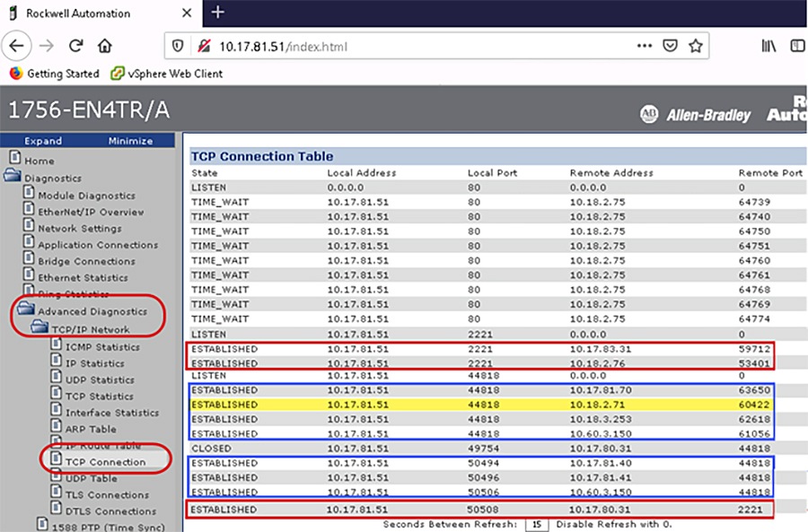
Task: Click the Pocket save icon
Action: point(670,46)
